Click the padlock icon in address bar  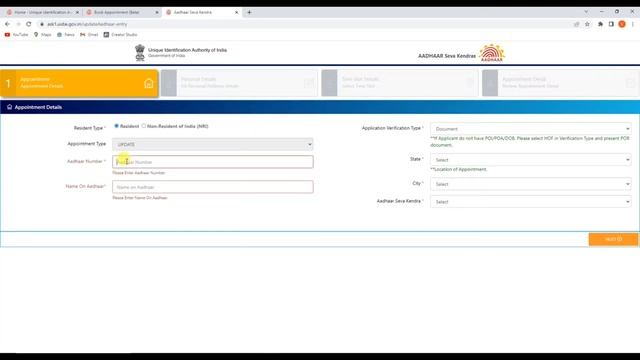point(42,24)
